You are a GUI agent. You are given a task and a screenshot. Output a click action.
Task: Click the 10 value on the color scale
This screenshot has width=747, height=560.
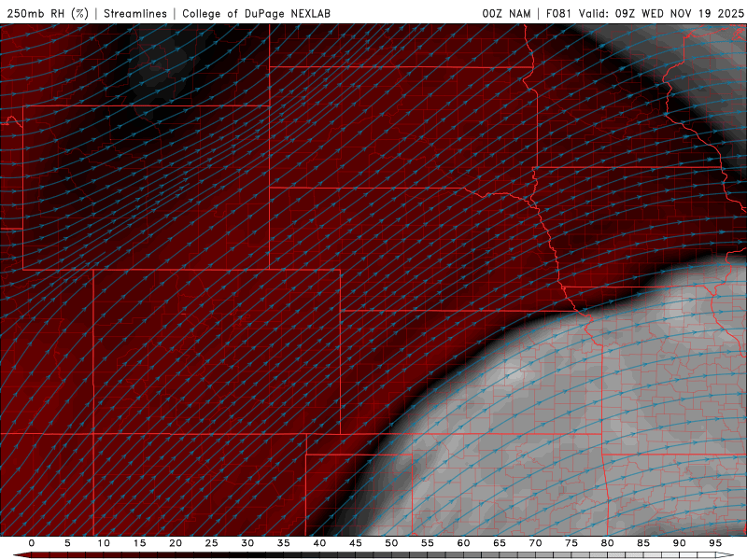104,543
